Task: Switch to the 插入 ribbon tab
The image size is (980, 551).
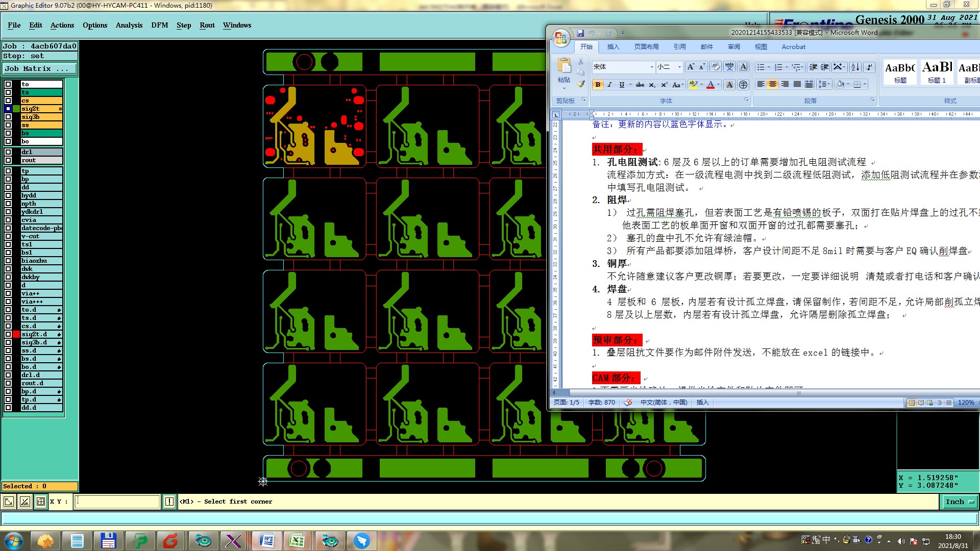Action: (x=613, y=47)
